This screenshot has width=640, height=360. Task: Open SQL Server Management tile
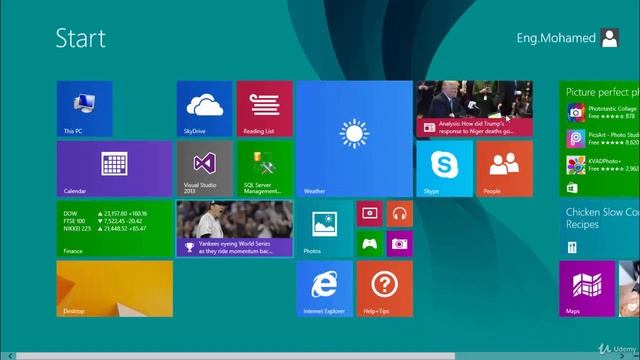(x=264, y=169)
